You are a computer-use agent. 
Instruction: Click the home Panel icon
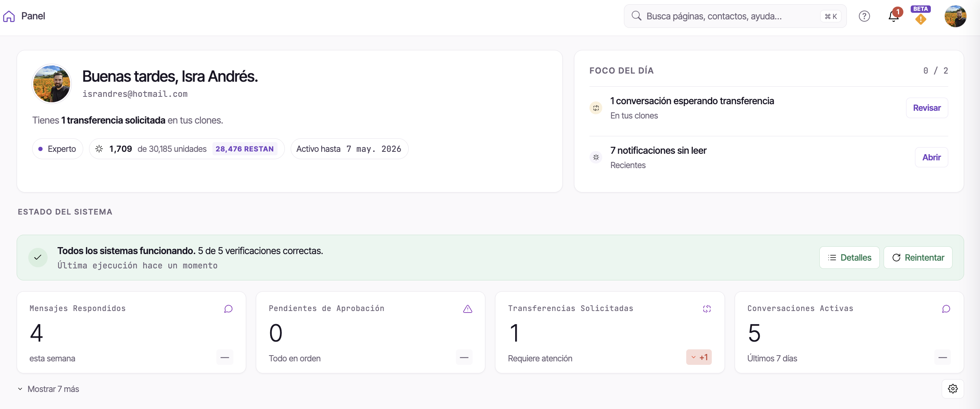pos(9,16)
